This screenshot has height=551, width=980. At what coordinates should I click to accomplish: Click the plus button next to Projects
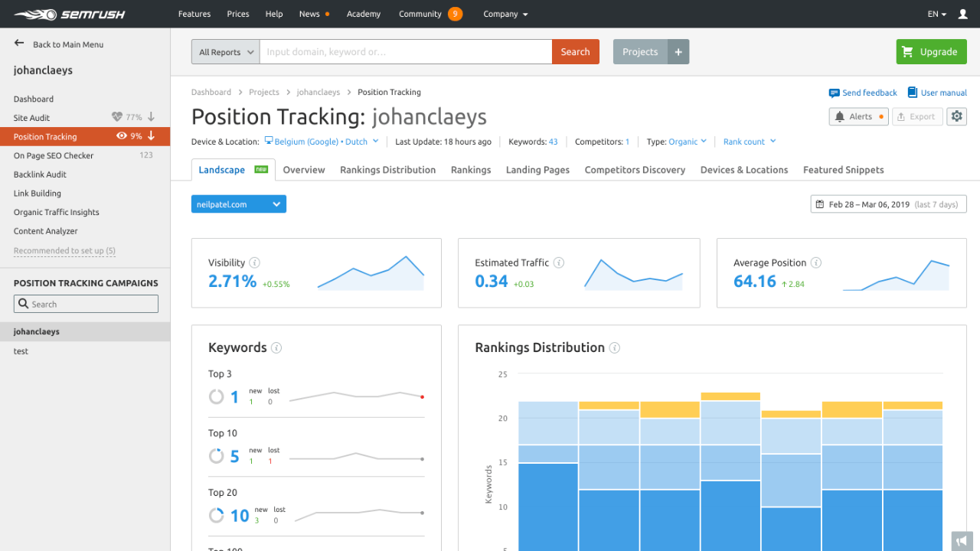click(x=678, y=51)
